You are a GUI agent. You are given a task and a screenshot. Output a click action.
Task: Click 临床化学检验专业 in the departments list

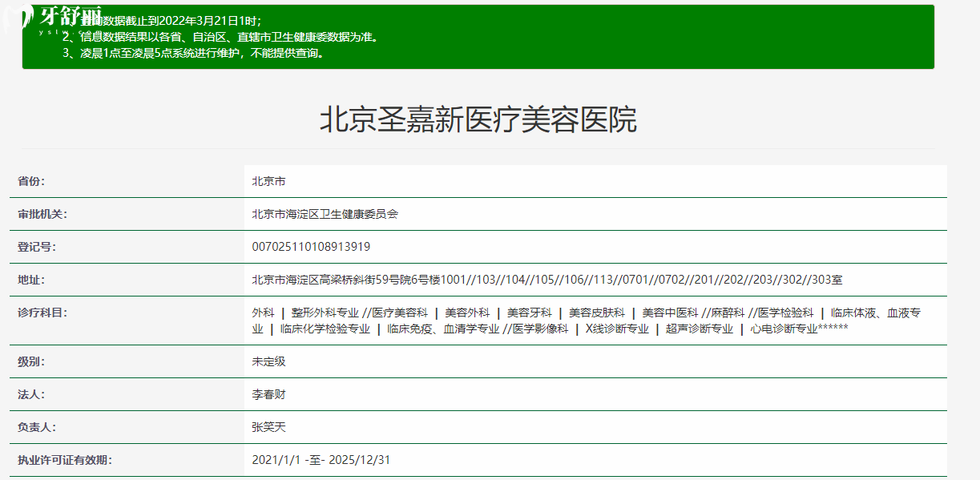point(325,329)
